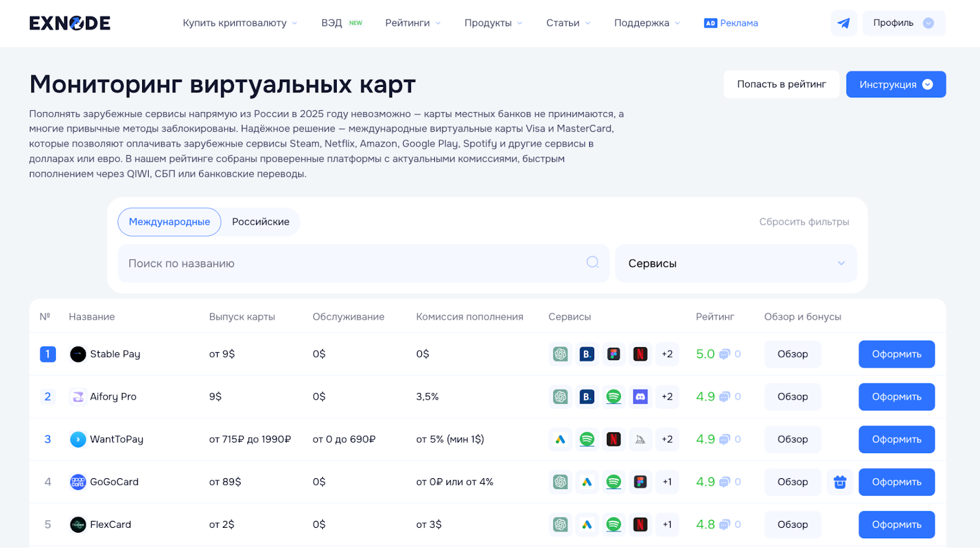Click Оформить for Stable Pay
The image size is (980, 548).
tap(896, 354)
